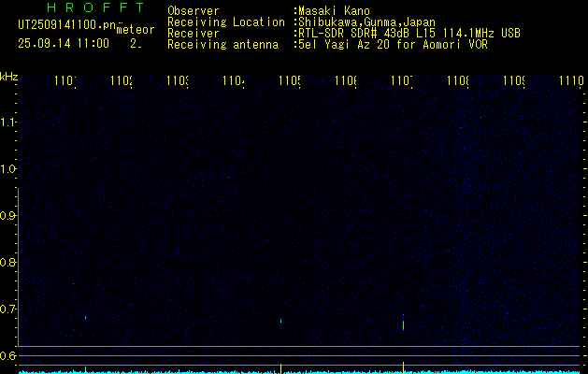The width and height of the screenshot is (588, 374).
Task: Click the 1110 time axis label
Action: point(571,80)
